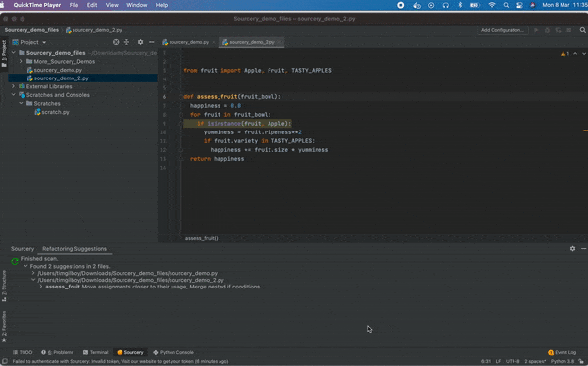This screenshot has height=366, width=588.
Task: Click the expand all icon in Project panel
Action: 126,42
